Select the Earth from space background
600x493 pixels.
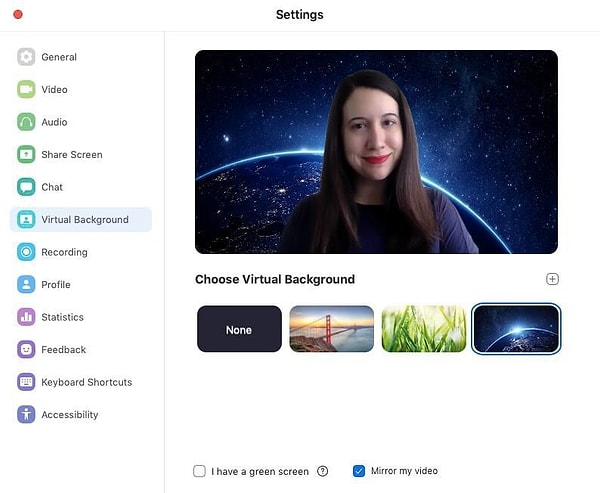516,329
